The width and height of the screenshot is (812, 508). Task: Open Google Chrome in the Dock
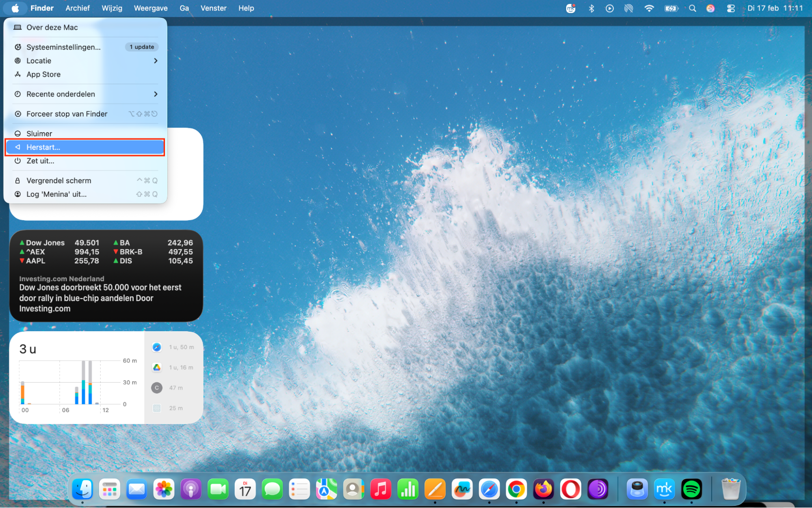(516, 489)
